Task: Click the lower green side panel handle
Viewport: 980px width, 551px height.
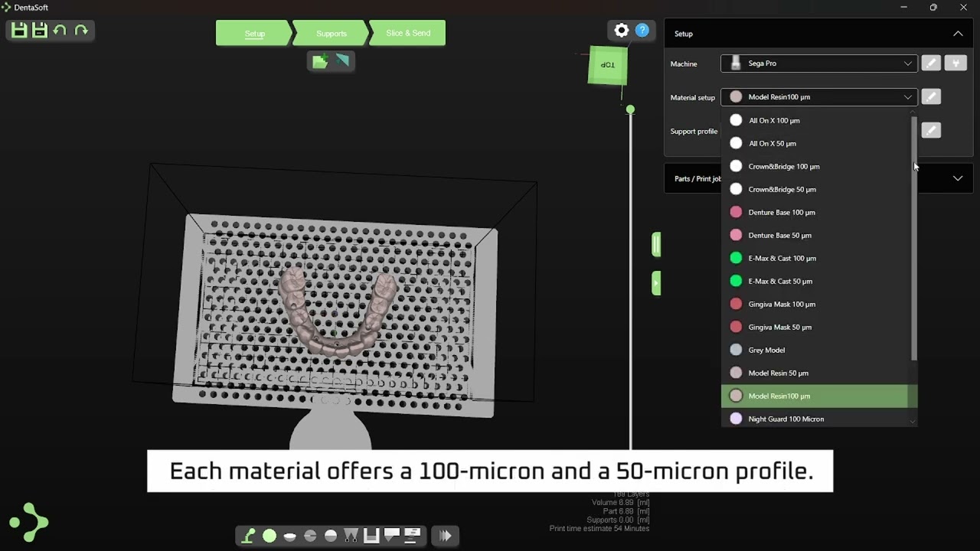Action: pyautogui.click(x=656, y=283)
